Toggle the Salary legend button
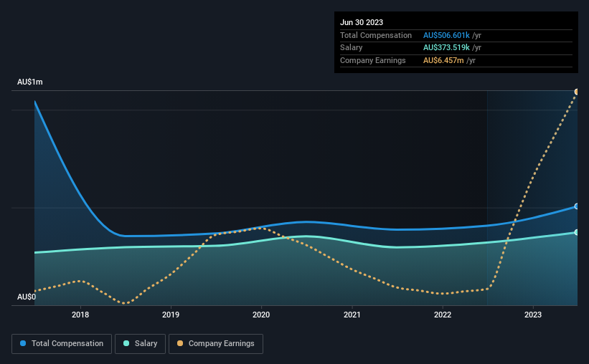 pyautogui.click(x=140, y=344)
